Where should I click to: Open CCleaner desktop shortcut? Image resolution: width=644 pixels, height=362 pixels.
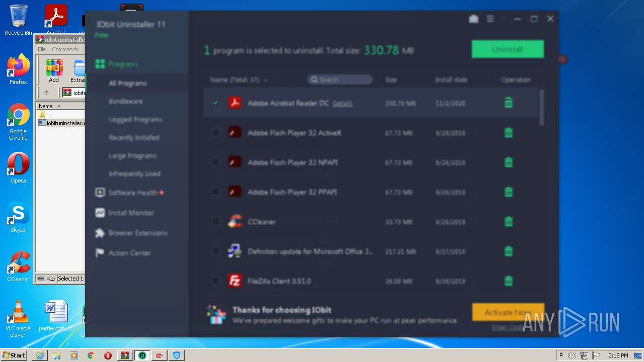click(18, 266)
